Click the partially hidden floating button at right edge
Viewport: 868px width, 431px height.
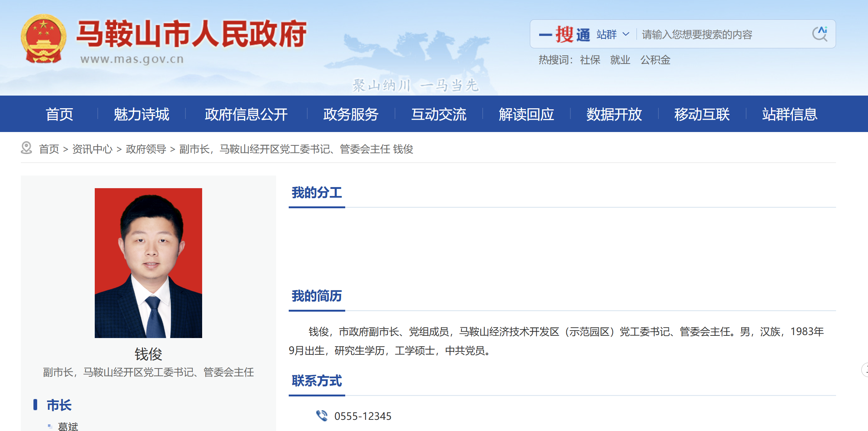865,370
